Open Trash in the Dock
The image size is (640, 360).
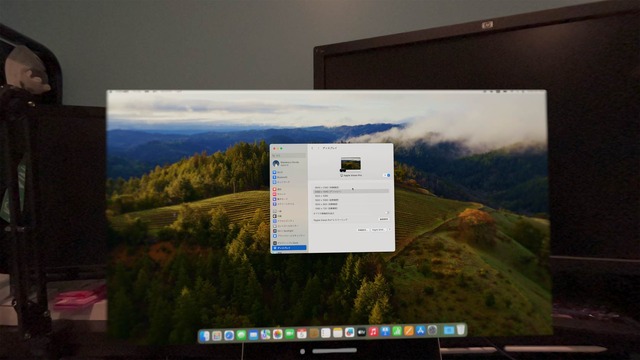point(461,329)
